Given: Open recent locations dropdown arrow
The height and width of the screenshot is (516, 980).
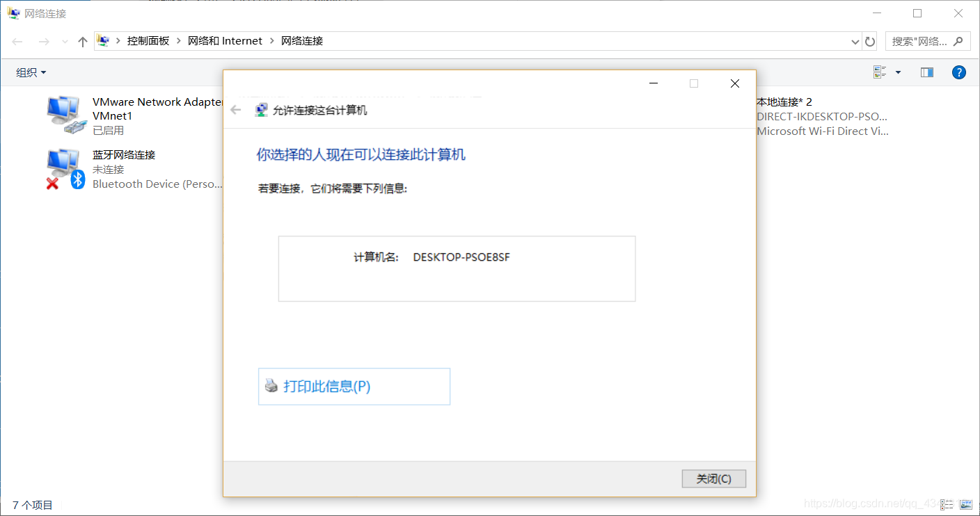Looking at the screenshot, I should [65, 42].
